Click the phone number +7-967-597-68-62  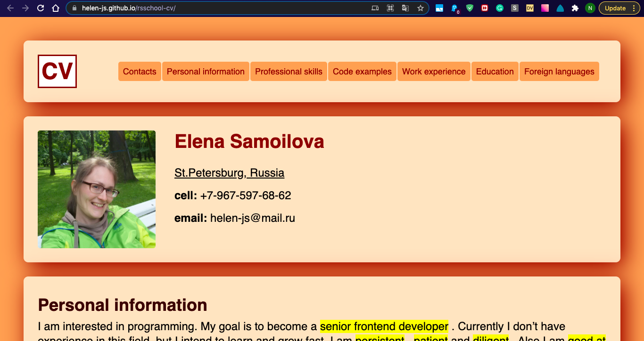click(246, 195)
